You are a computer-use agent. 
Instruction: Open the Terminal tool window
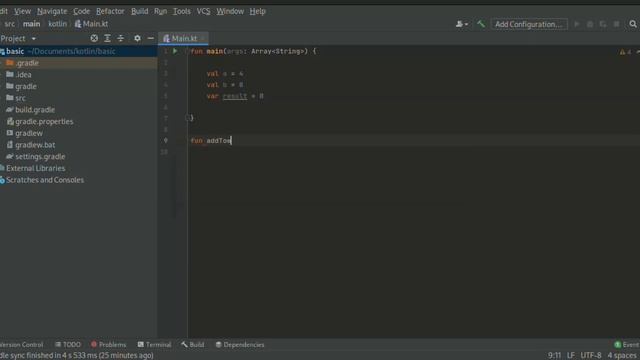(x=154, y=345)
